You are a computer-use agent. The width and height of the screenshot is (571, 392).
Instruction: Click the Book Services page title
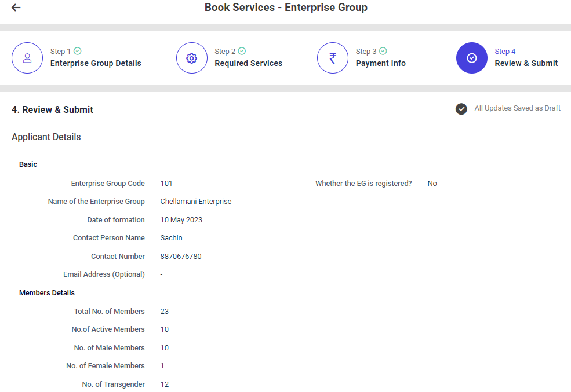286,8
